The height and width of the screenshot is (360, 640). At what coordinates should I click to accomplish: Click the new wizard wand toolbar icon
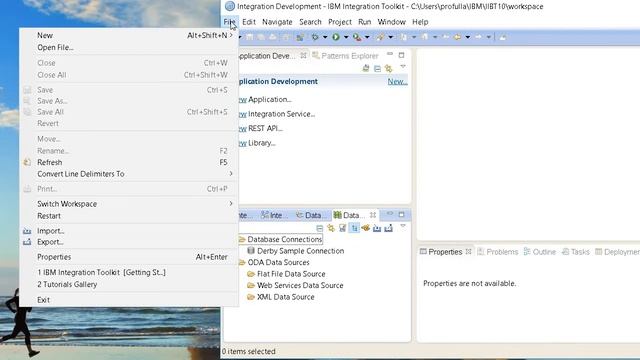click(380, 37)
